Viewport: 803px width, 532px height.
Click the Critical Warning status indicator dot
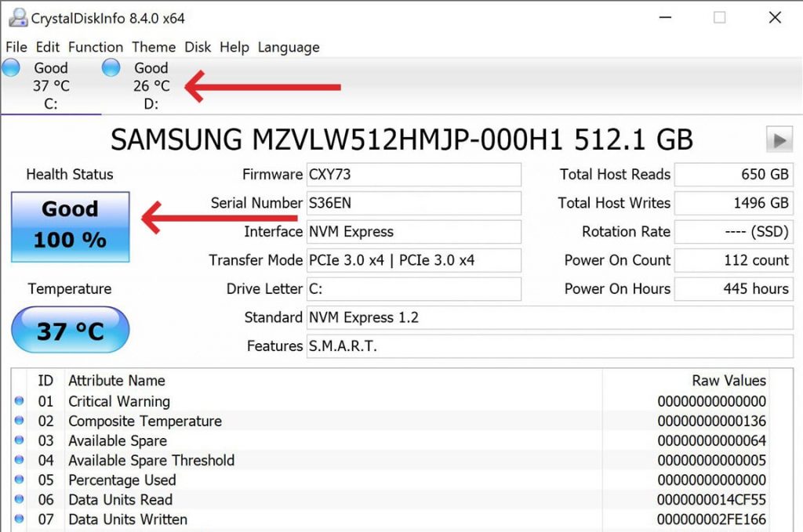pyautogui.click(x=20, y=401)
